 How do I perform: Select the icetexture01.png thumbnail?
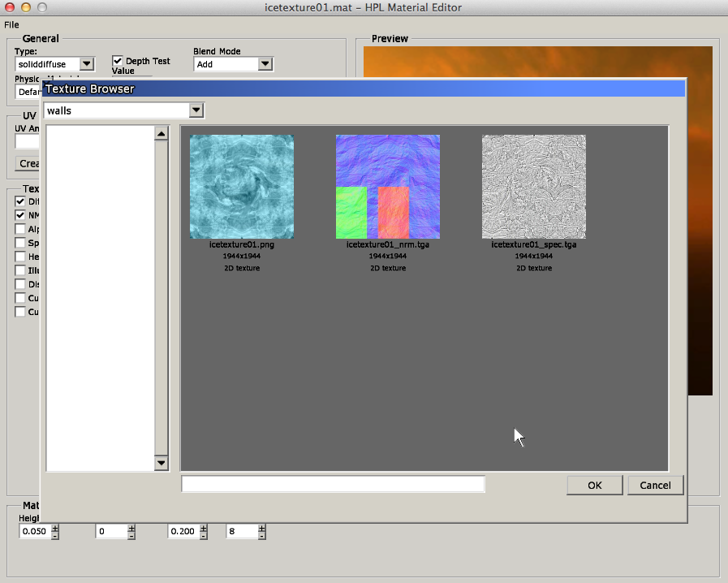click(x=242, y=187)
